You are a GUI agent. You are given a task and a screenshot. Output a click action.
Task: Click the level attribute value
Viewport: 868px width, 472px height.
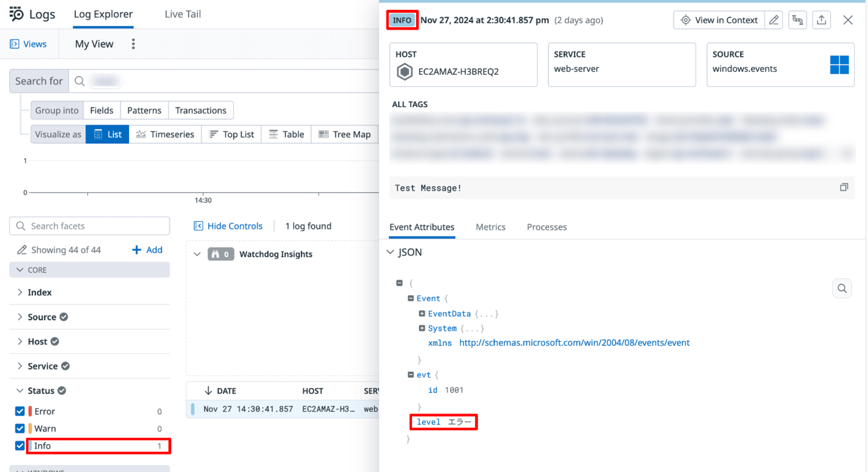(x=460, y=422)
